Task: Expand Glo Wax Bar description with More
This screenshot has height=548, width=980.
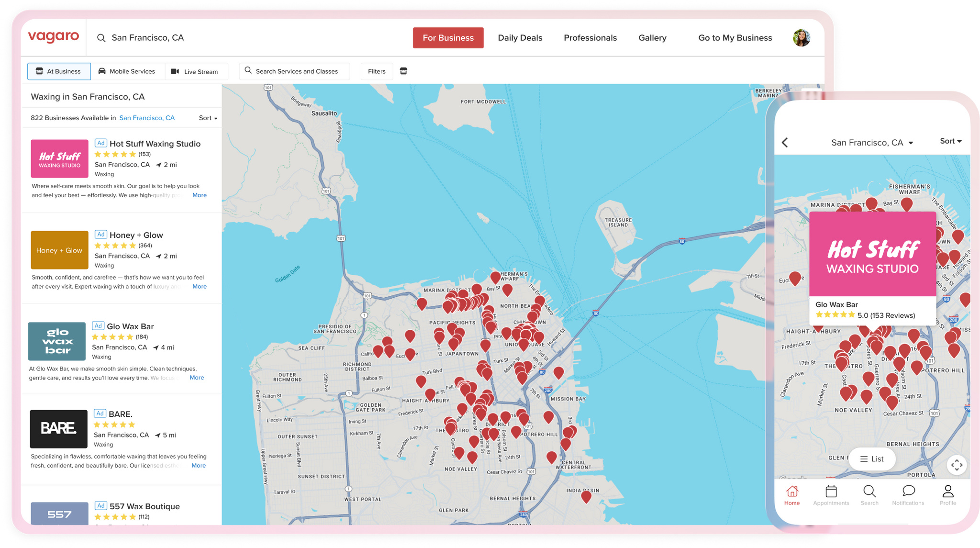Action: coord(197,378)
